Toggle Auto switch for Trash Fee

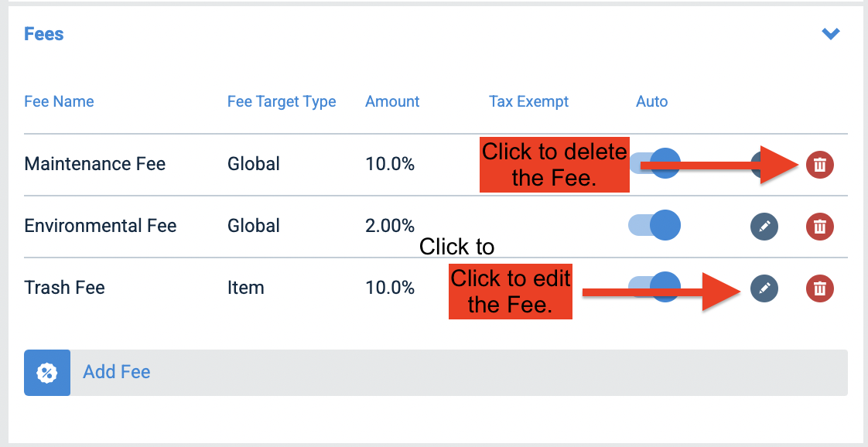pos(654,287)
